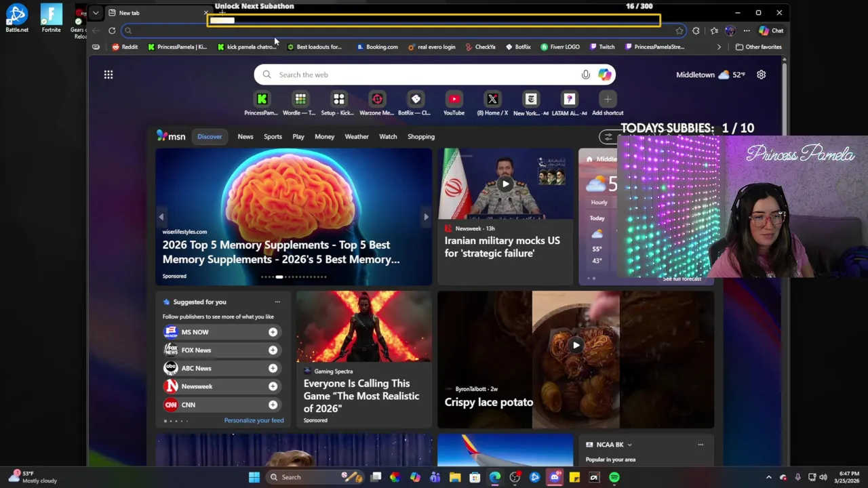Open the Middletown weather widget
The height and width of the screenshot is (488, 868).
pos(711,75)
